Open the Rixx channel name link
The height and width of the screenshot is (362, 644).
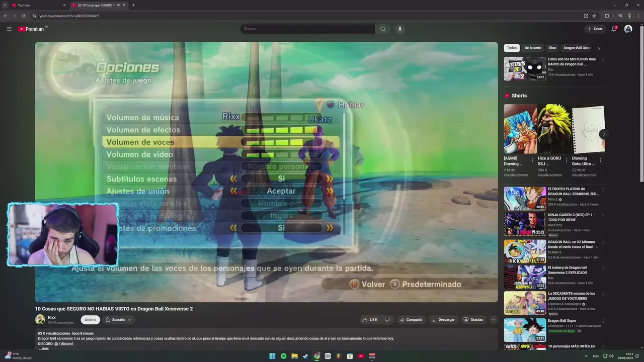click(x=52, y=317)
